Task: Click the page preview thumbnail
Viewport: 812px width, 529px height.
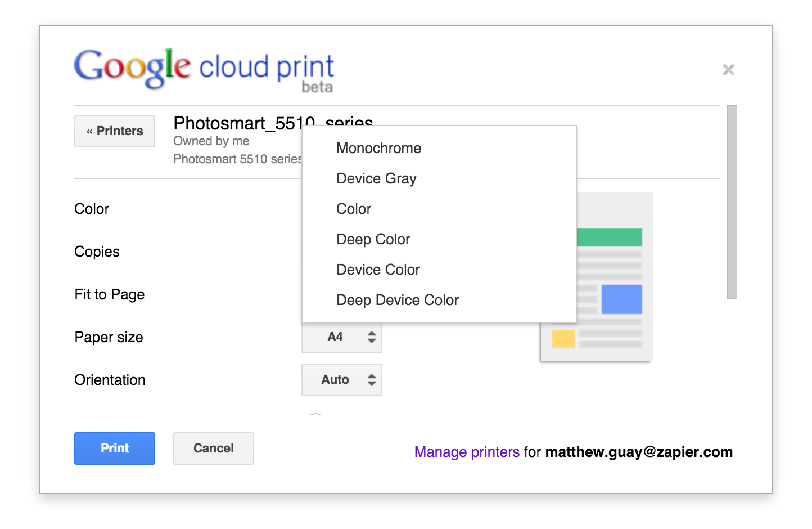Action: (597, 277)
